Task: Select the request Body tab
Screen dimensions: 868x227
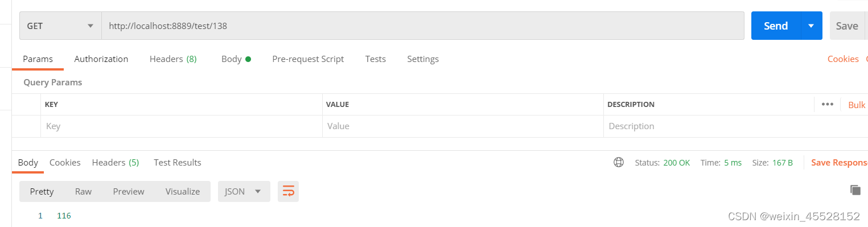Action: [236, 59]
